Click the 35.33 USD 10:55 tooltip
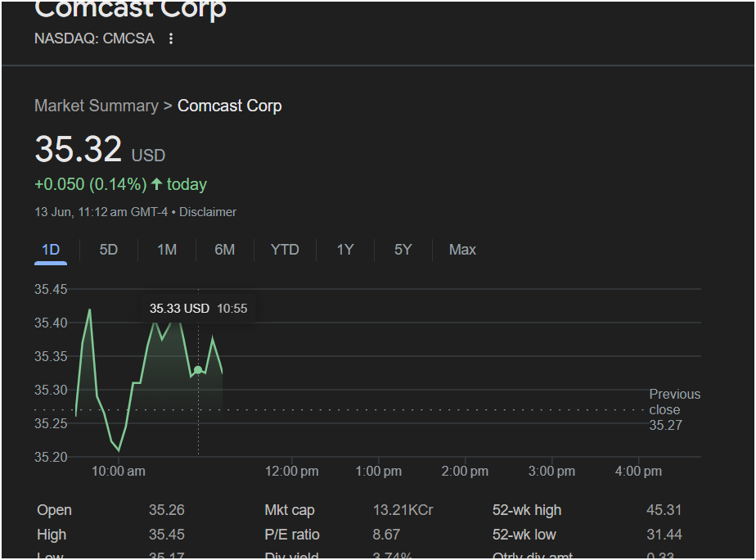 (x=198, y=309)
